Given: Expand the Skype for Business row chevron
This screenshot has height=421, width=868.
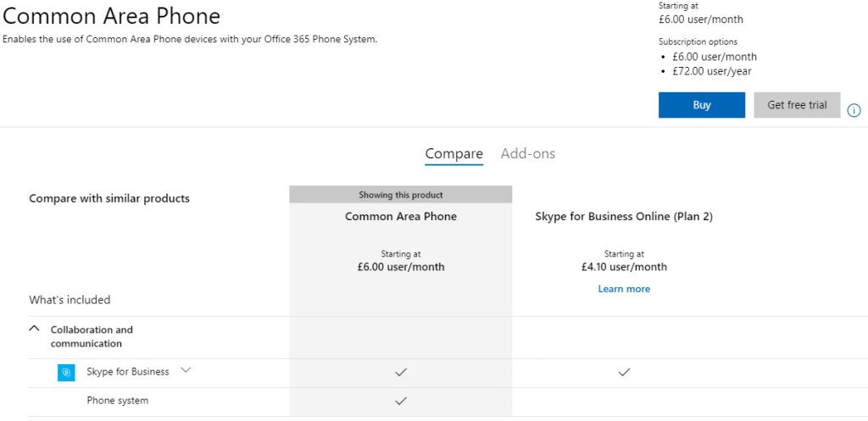Looking at the screenshot, I should 186,370.
